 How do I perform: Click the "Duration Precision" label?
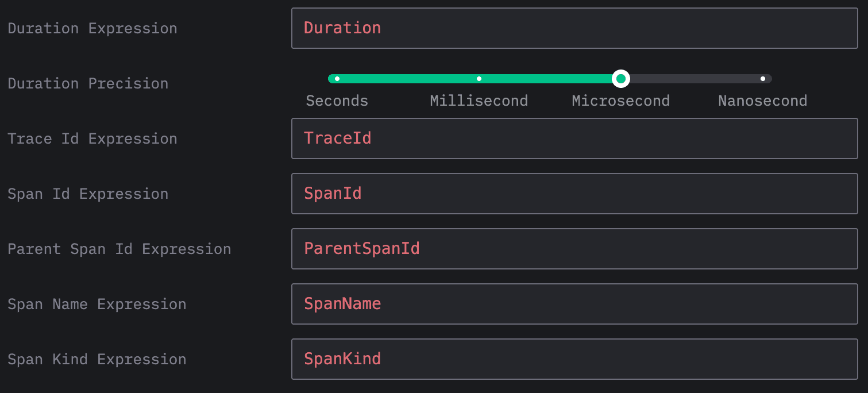(x=88, y=83)
